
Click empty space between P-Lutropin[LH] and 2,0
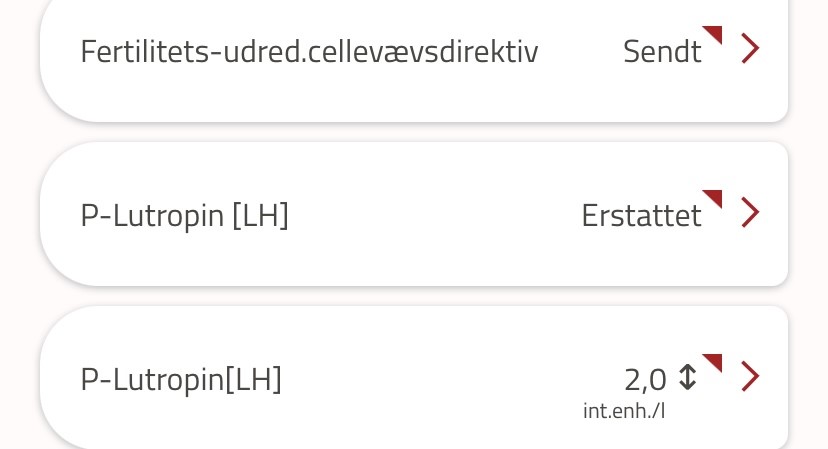[450, 379]
